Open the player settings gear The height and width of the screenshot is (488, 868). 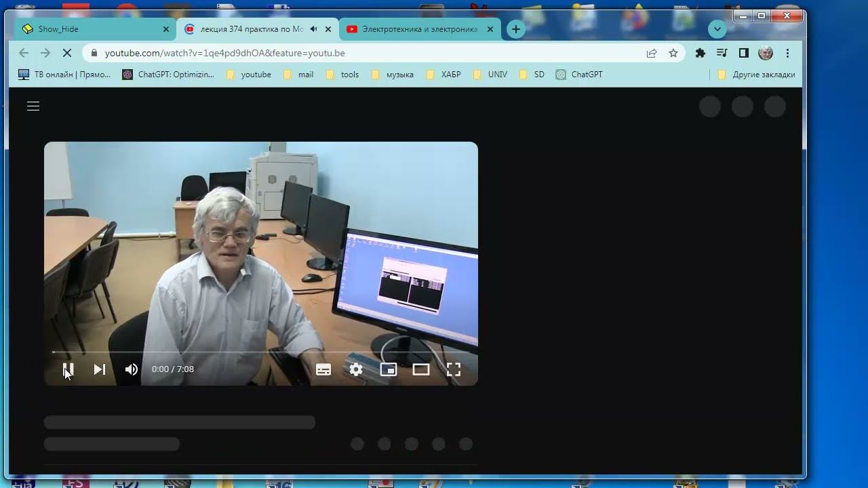pos(356,369)
